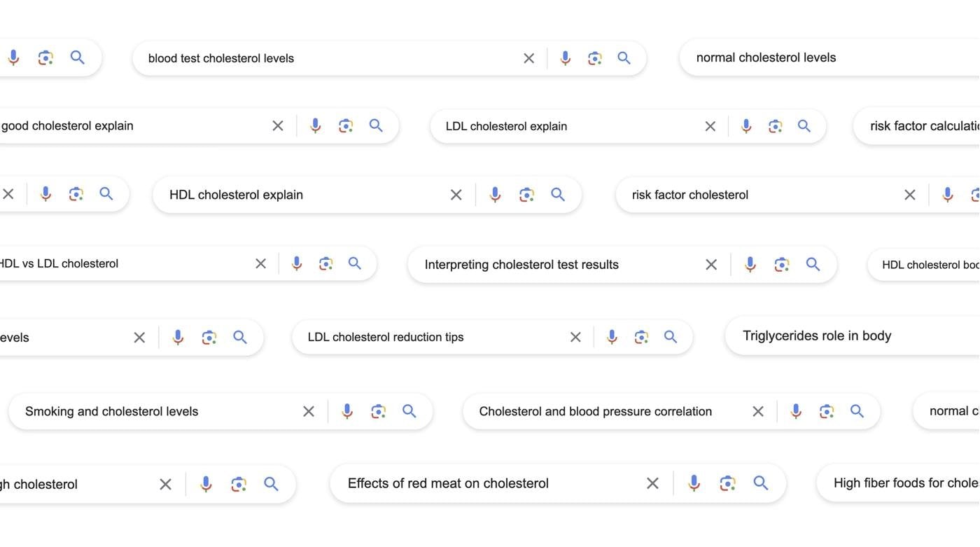Viewport: 980px width, 547px height.
Task: Open Lens camera in 'Smoking and cholesterol levels' bar
Action: 379,411
